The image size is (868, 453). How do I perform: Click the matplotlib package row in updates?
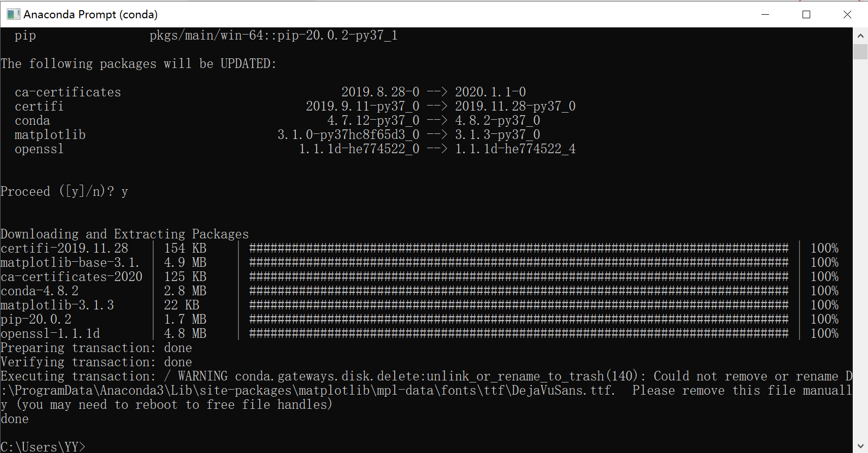[x=295, y=135]
